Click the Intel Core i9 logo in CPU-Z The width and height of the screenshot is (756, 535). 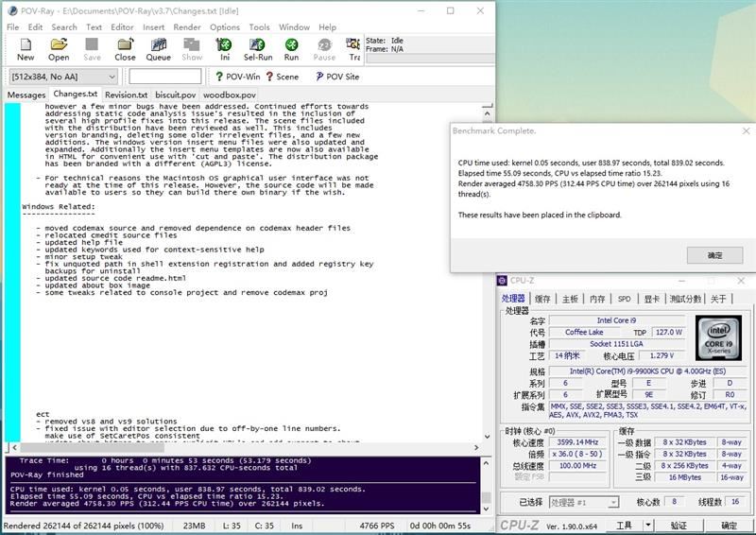click(x=718, y=338)
